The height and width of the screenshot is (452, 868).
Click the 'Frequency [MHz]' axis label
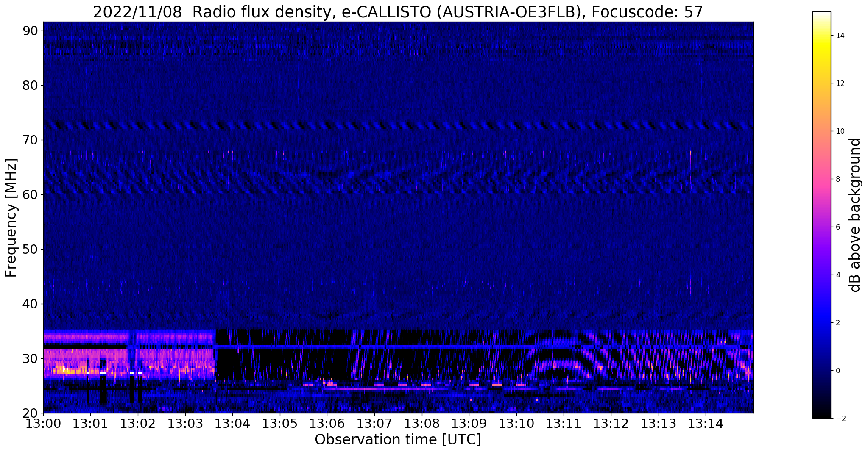11,218
